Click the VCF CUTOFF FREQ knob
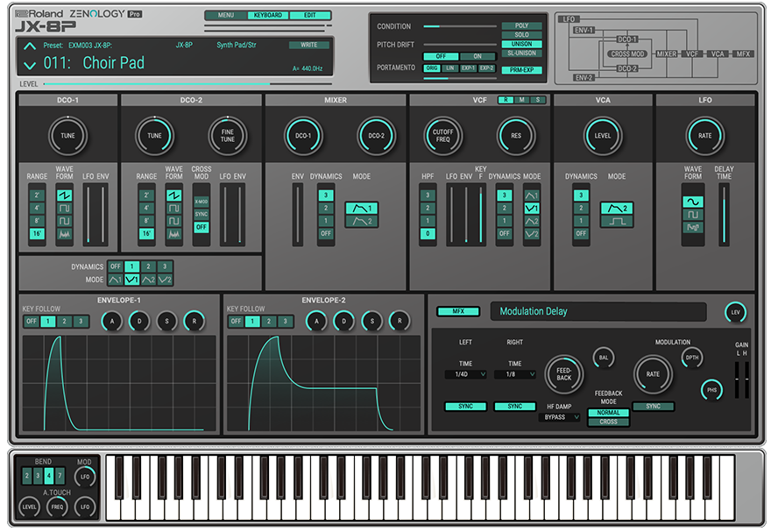 tap(442, 136)
